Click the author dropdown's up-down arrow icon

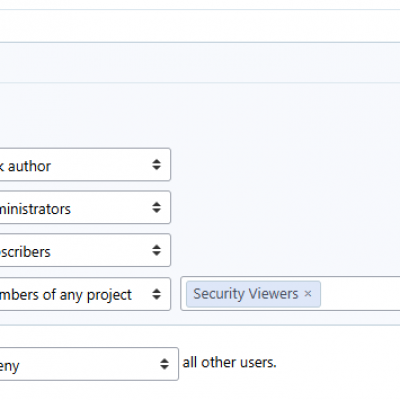(x=156, y=165)
